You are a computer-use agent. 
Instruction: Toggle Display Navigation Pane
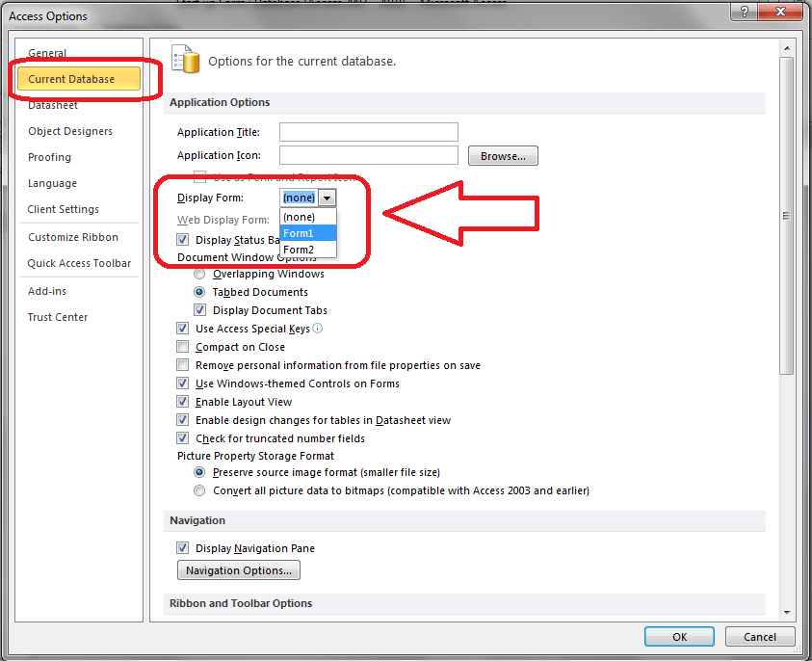(x=182, y=547)
